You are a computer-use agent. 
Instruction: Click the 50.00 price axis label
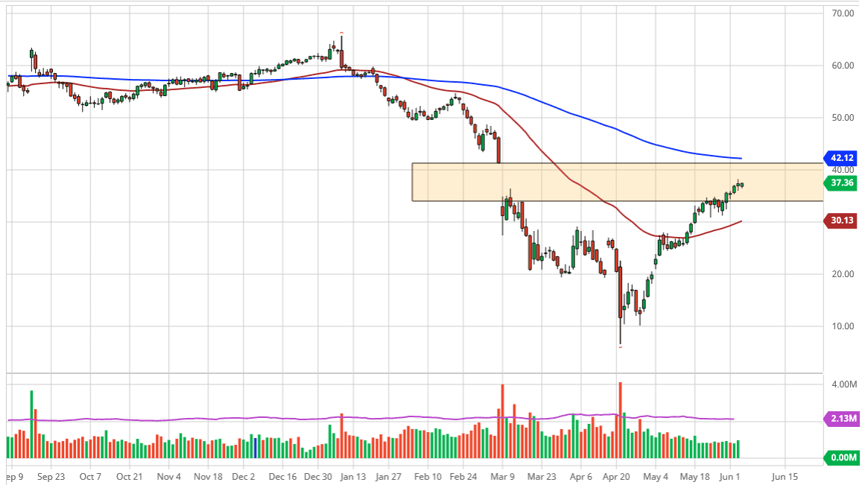tap(843, 118)
